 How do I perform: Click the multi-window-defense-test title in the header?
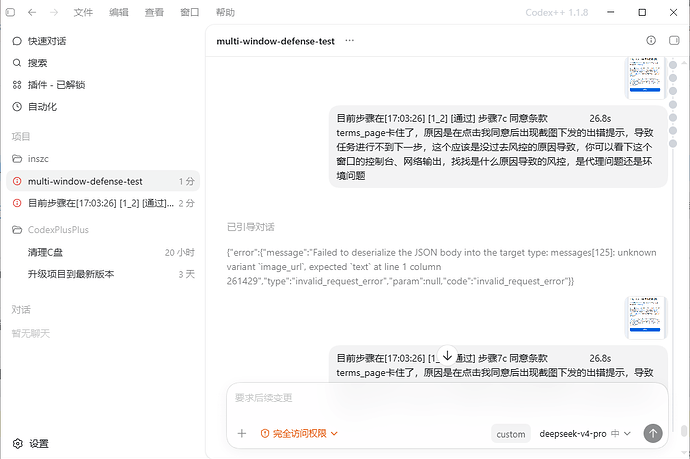tap(275, 41)
